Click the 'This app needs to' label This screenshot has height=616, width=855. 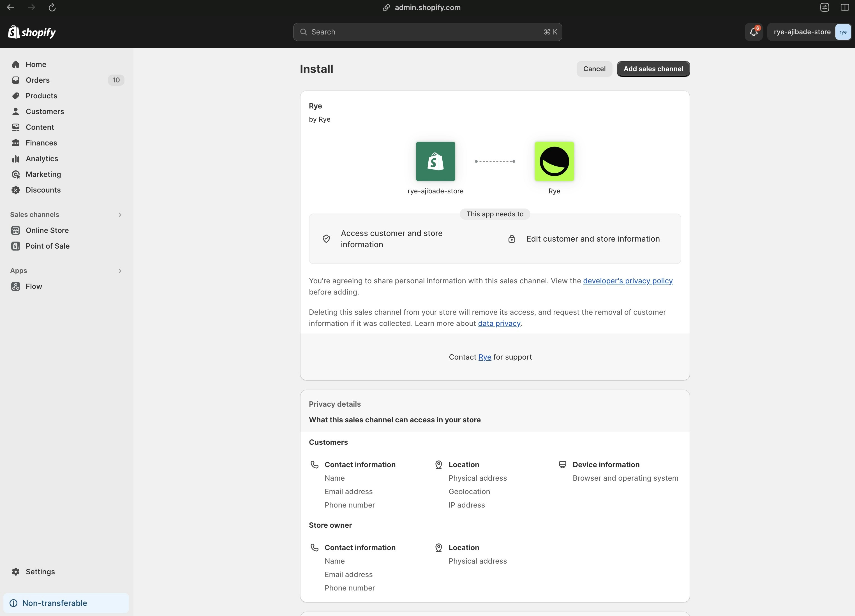pyautogui.click(x=494, y=214)
